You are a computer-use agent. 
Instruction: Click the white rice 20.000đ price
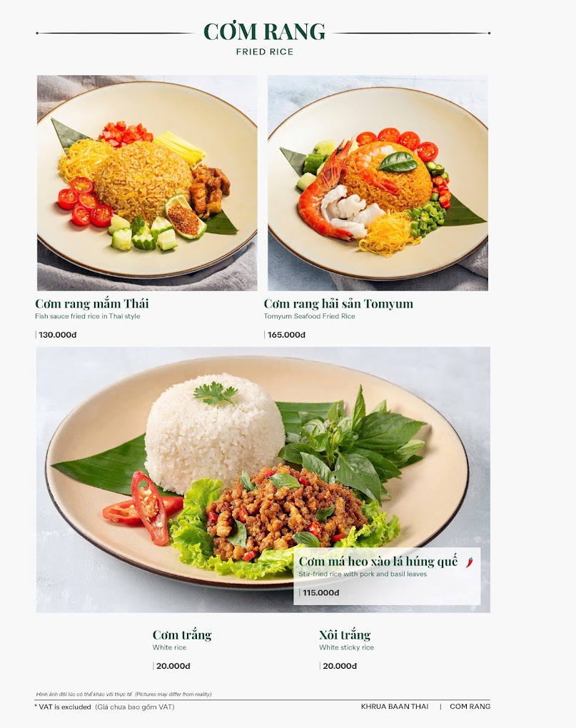coord(173,666)
